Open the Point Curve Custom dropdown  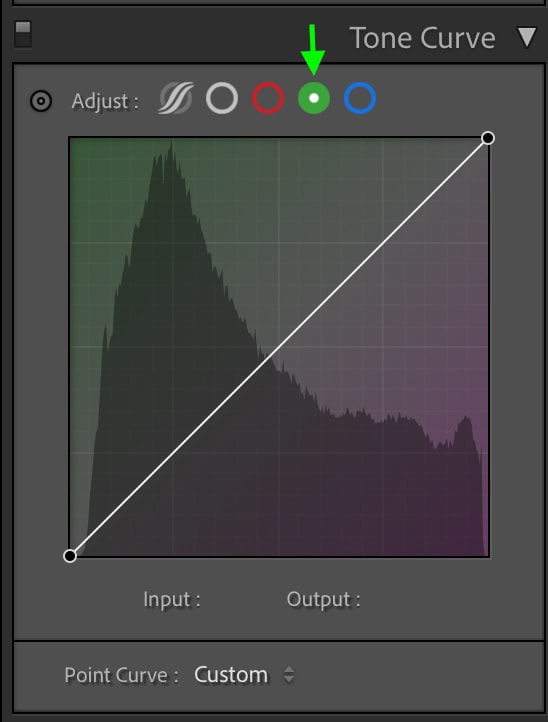(x=231, y=675)
